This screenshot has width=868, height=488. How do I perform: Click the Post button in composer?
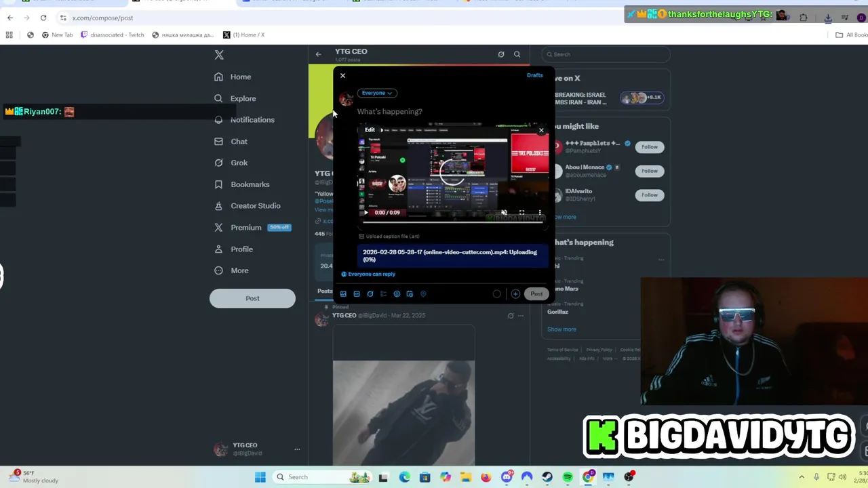(x=536, y=294)
